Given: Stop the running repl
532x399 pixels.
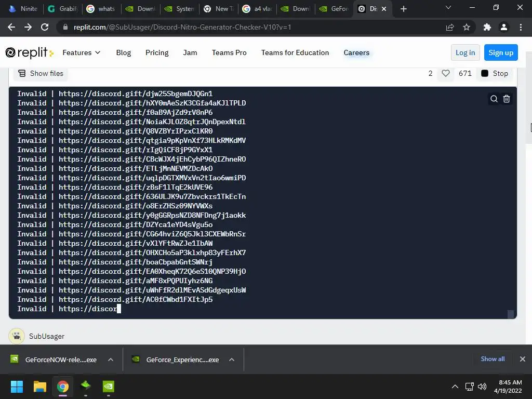Looking at the screenshot, I should coord(495,73).
